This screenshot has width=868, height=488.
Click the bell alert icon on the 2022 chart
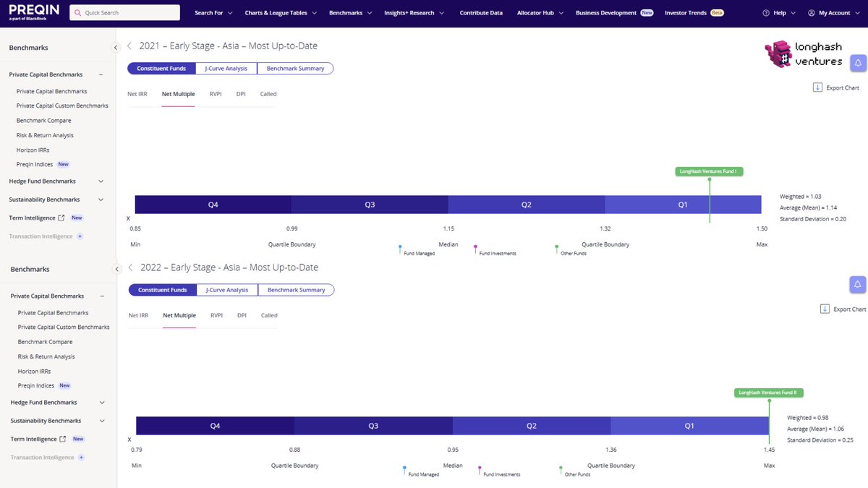(858, 284)
